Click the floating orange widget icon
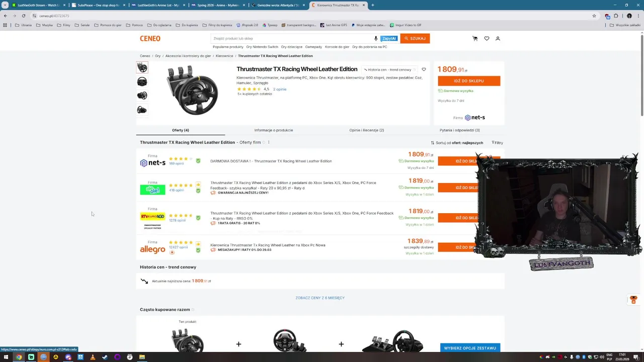Screen dimensions: 644x362 point(633,300)
